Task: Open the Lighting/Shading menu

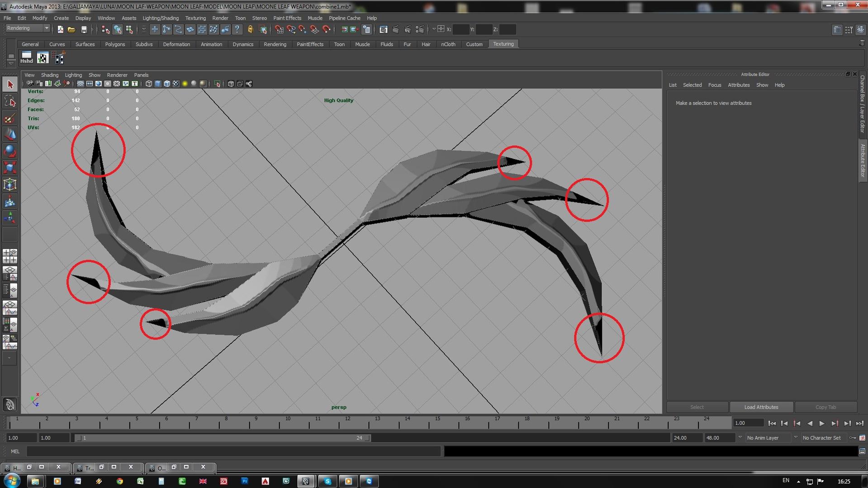Action: (160, 18)
